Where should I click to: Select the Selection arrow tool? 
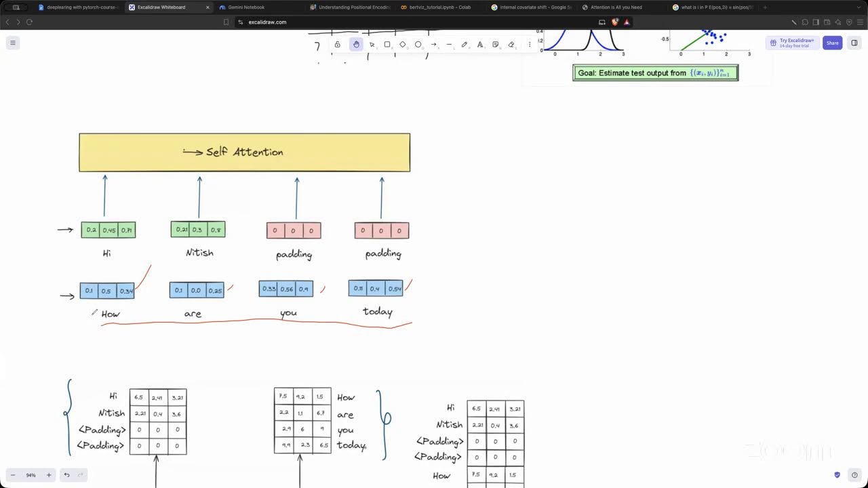point(372,45)
